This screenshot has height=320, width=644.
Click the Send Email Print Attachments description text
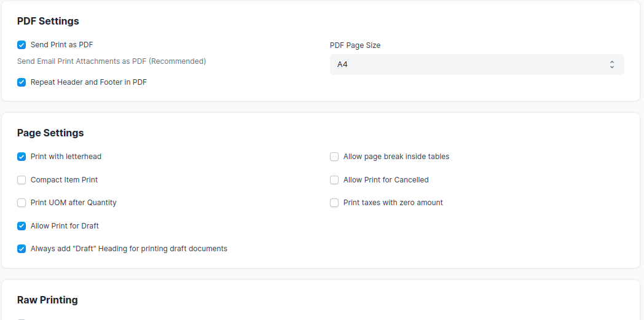pos(112,61)
